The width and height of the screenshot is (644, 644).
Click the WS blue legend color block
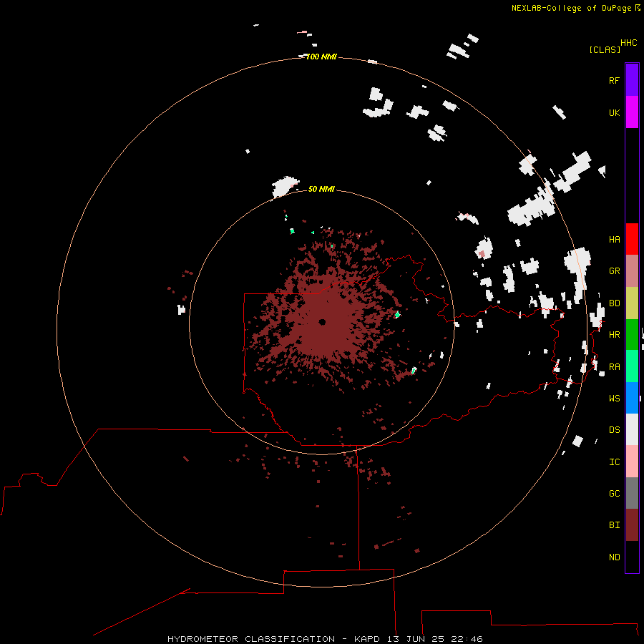[632, 398]
